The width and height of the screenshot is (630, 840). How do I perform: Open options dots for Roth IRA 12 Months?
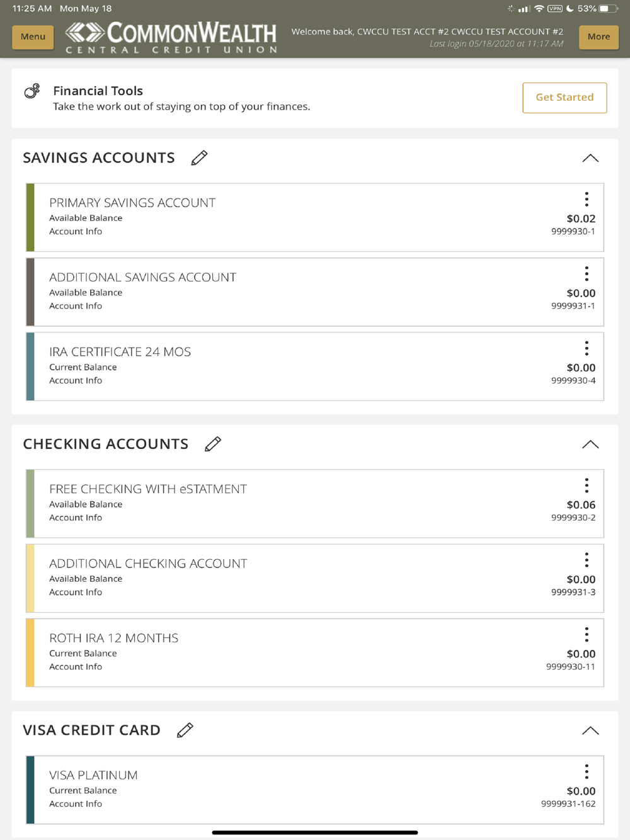tap(587, 635)
